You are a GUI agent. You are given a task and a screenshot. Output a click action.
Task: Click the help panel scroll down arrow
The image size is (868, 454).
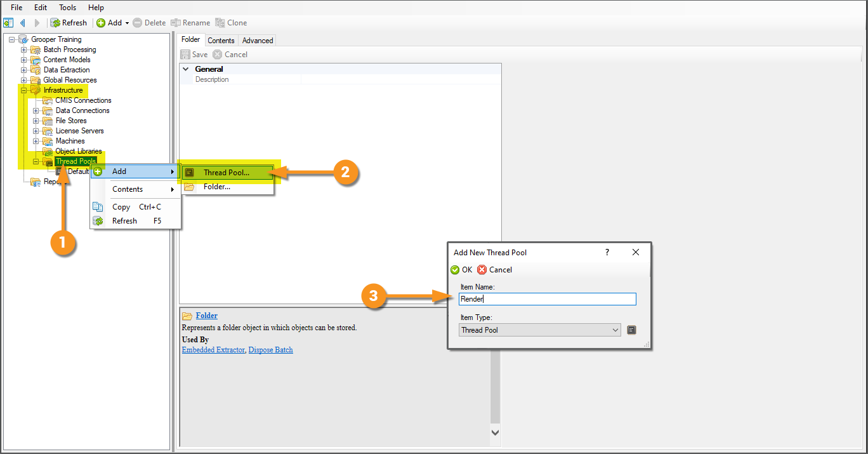(x=496, y=432)
